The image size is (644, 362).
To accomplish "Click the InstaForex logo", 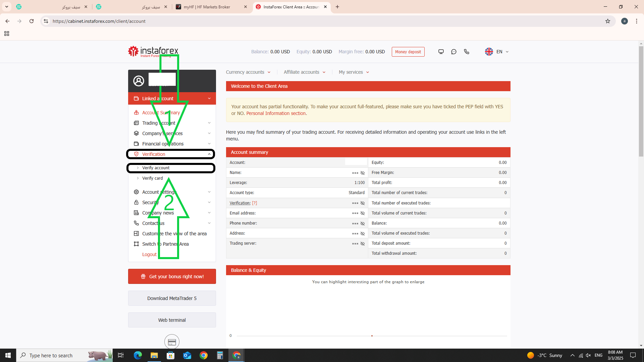I will [153, 52].
